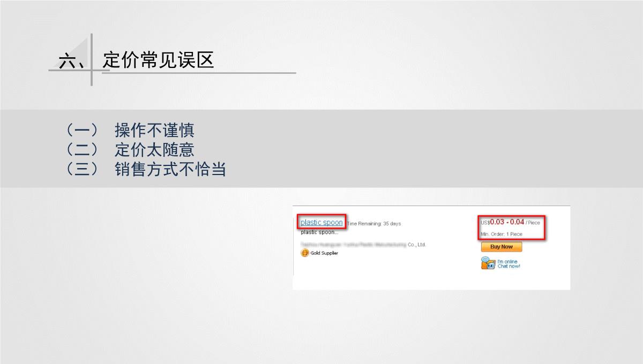Click the US$0.03 - 0.04 price text

506,222
